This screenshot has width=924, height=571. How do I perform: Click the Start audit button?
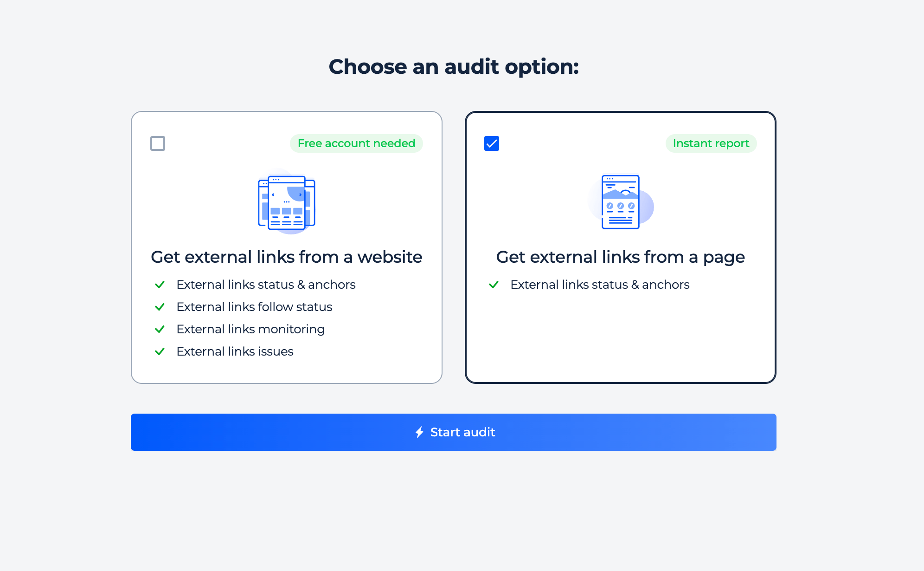pyautogui.click(x=454, y=432)
